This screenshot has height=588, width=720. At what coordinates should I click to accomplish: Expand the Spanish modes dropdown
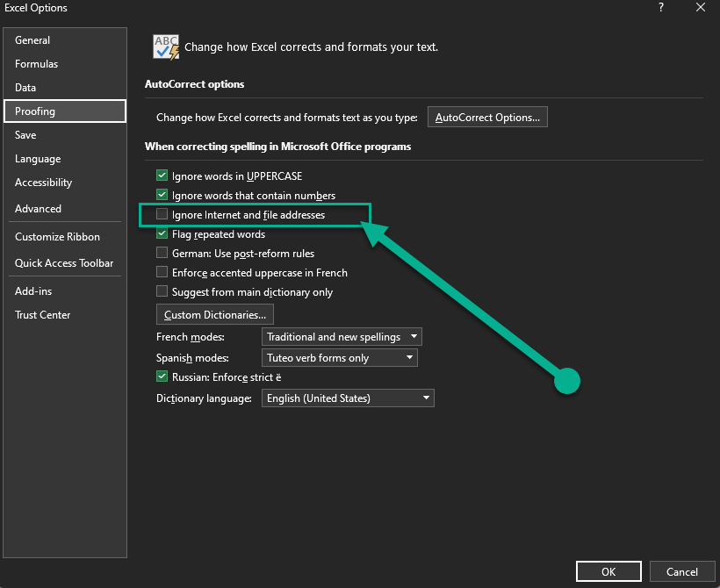(339, 357)
